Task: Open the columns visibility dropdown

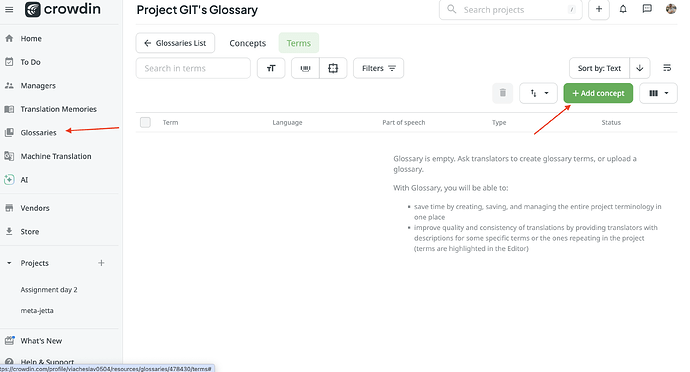Action: coord(658,93)
